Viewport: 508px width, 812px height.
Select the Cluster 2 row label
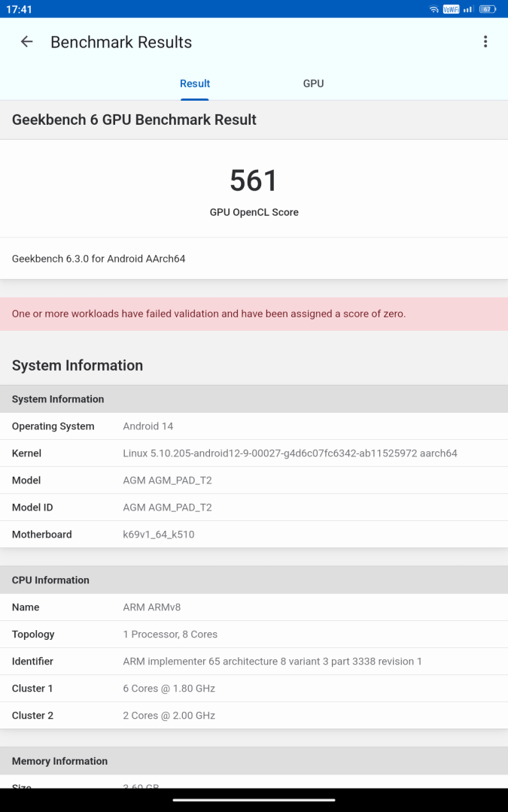[32, 715]
